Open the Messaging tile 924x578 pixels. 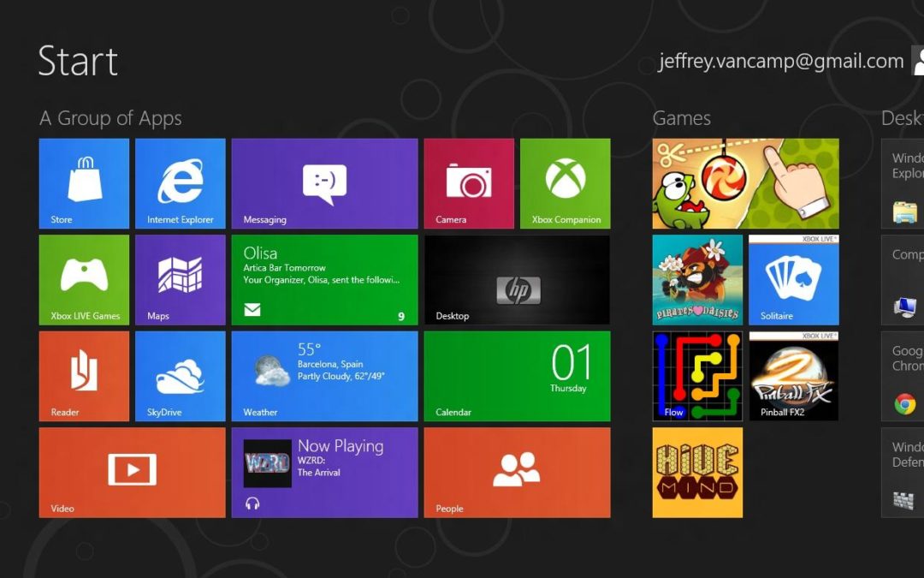325,183
